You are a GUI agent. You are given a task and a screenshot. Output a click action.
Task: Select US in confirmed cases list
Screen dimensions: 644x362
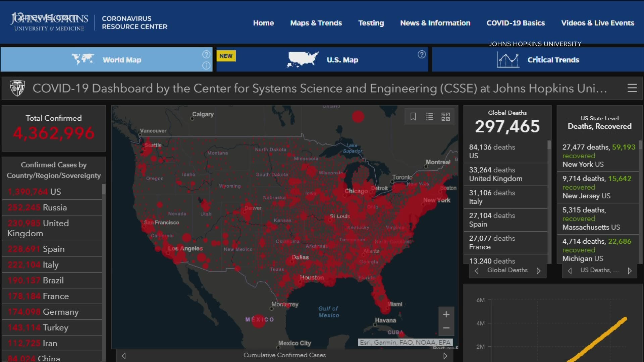pos(52,192)
